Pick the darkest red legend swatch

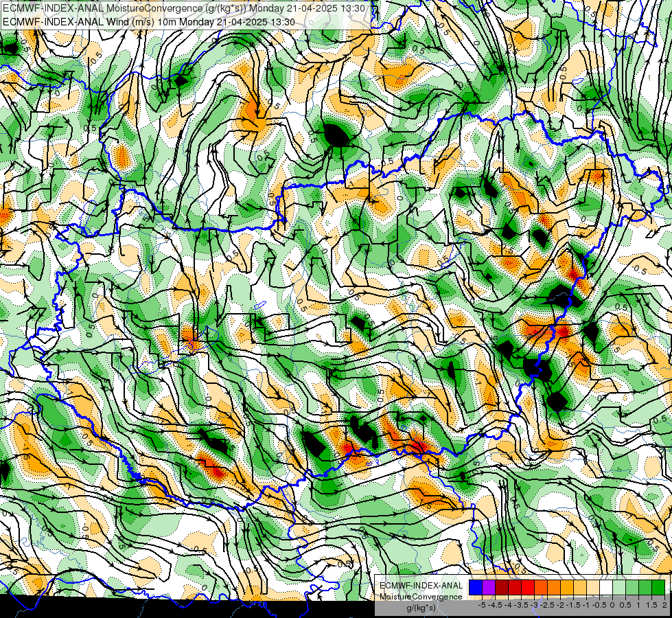(x=502, y=588)
